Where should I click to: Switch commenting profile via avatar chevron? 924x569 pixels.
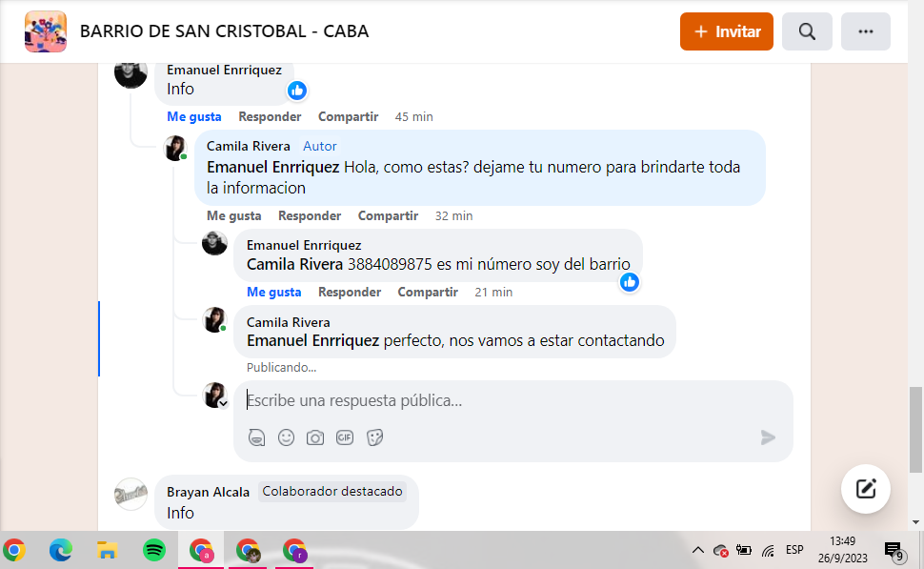point(223,404)
